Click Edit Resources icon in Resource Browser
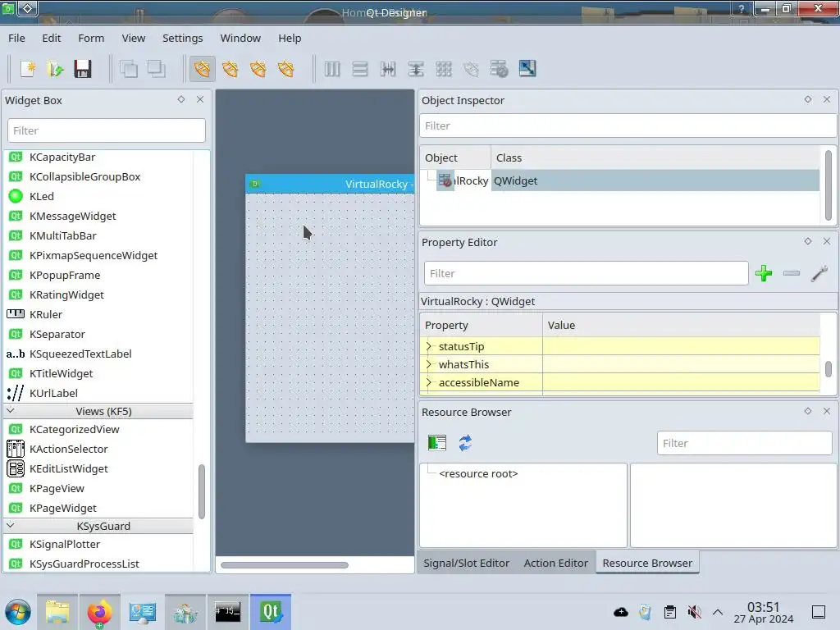The height and width of the screenshot is (630, 840). pyautogui.click(x=437, y=443)
